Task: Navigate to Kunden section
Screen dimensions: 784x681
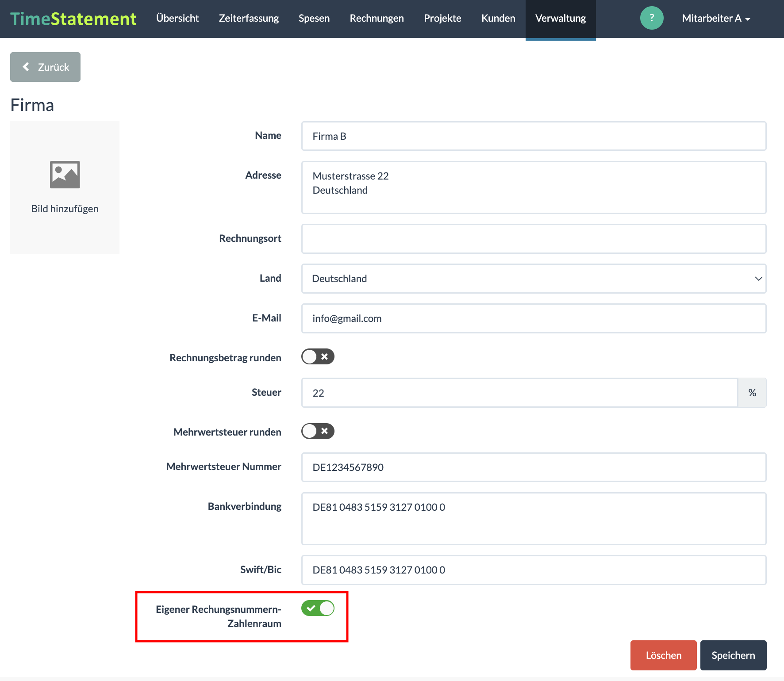Action: [x=498, y=19]
